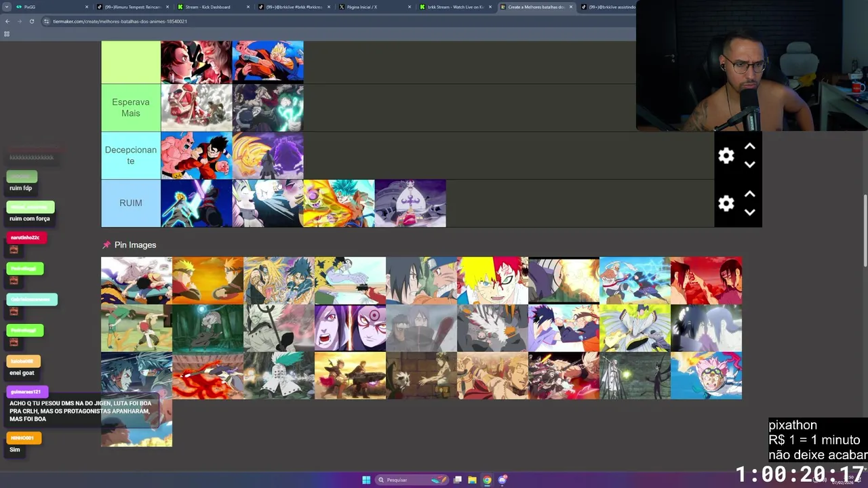
Task: Select the Naruto and red-haired Gaara pin image
Action: [x=492, y=281]
